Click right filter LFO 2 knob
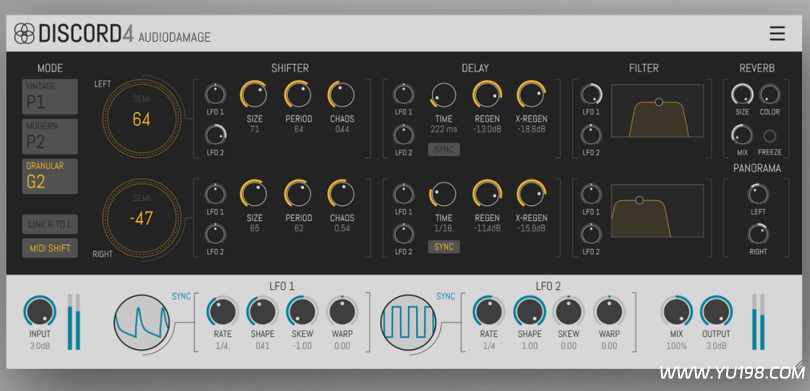810x391 pixels. (x=591, y=234)
